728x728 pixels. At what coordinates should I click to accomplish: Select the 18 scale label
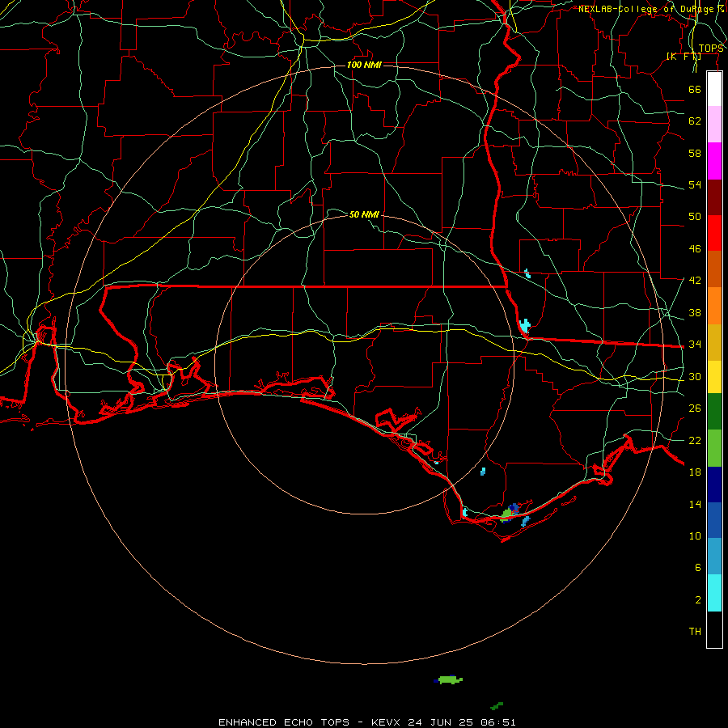click(x=695, y=472)
